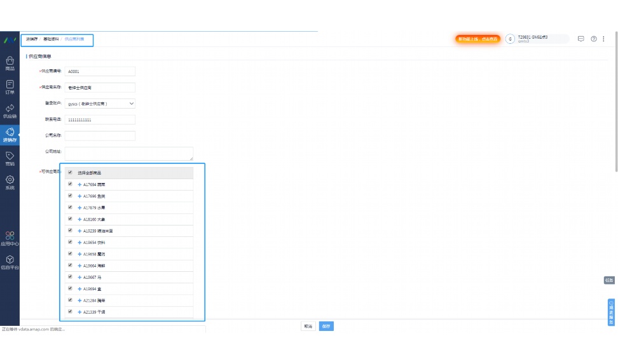618x364 pixels.
Task: Click the supplier name input field
Action: [x=100, y=88]
